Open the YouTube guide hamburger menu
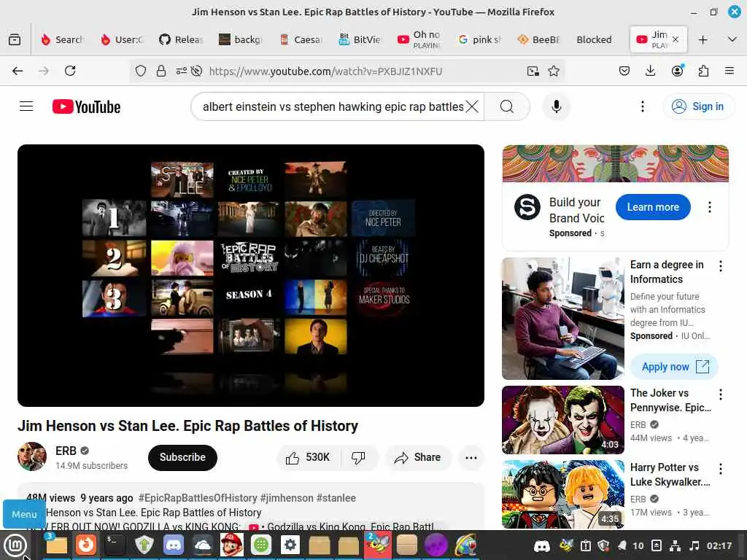 coord(26,106)
